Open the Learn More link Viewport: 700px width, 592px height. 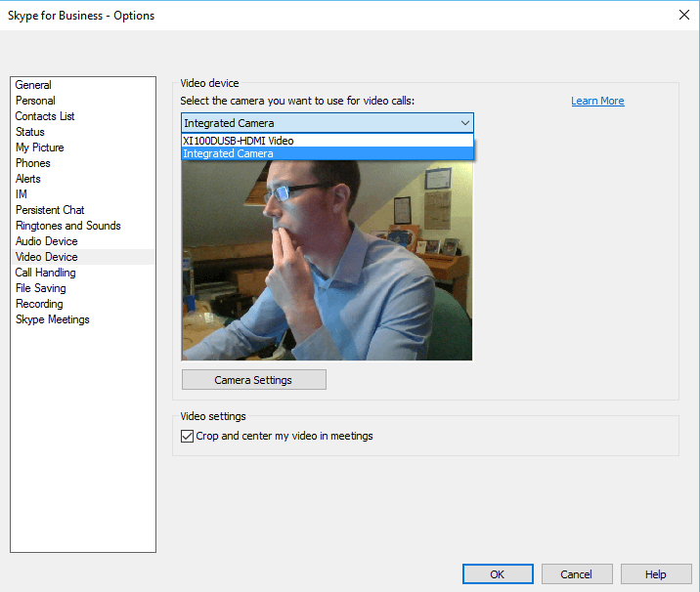597,101
